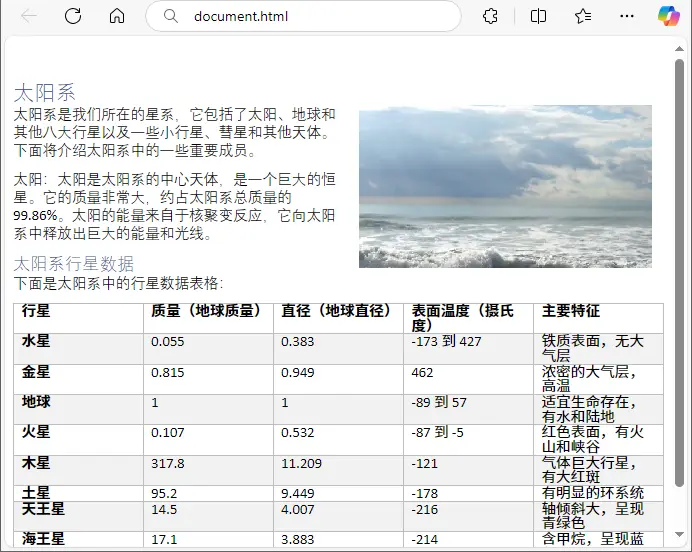The width and height of the screenshot is (692, 552).
Task: Launch the Copilot sidebar icon
Action: (x=669, y=16)
